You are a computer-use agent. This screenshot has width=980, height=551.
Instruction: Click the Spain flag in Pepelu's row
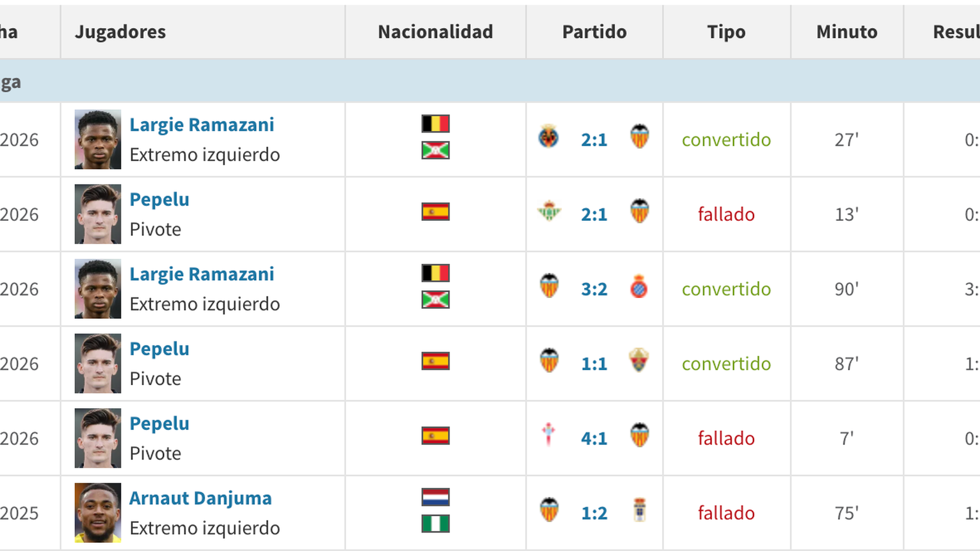tap(435, 212)
